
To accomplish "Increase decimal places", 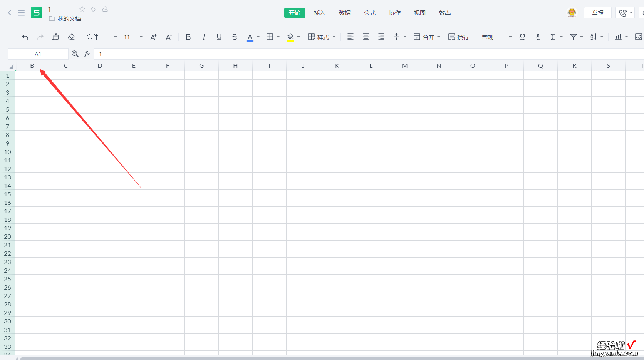I will (x=522, y=37).
